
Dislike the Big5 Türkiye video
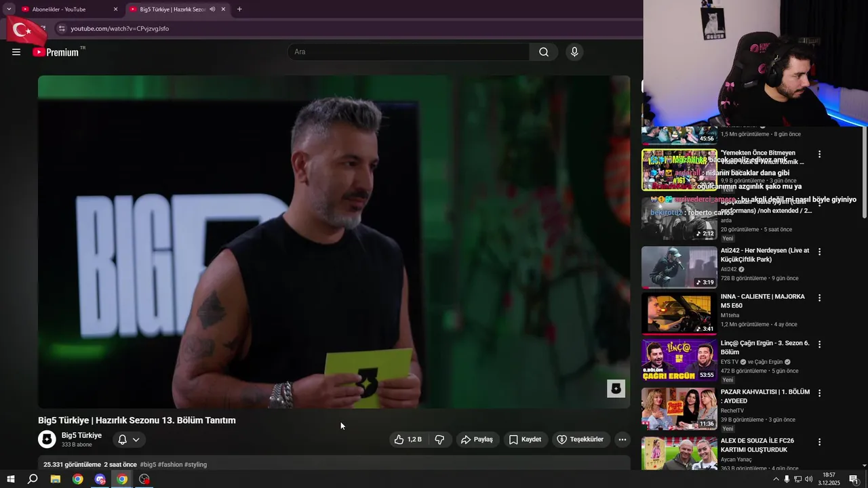[x=439, y=439]
